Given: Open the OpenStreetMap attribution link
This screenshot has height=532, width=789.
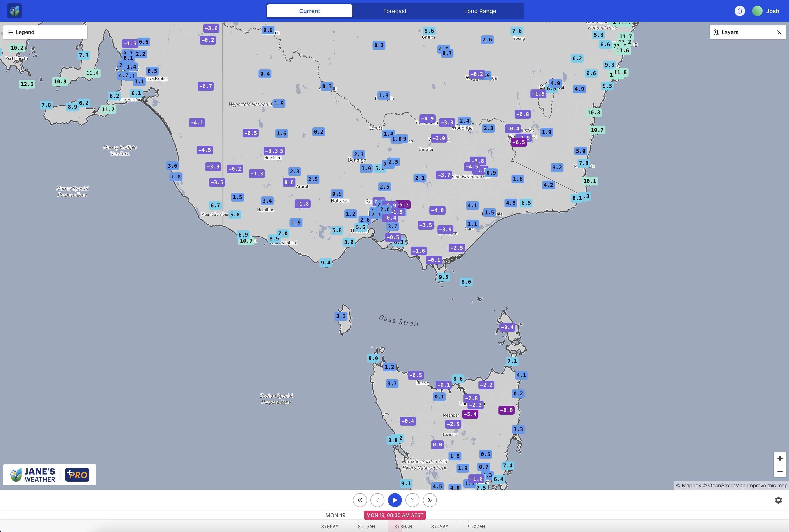Looking at the screenshot, I should pyautogui.click(x=724, y=486).
